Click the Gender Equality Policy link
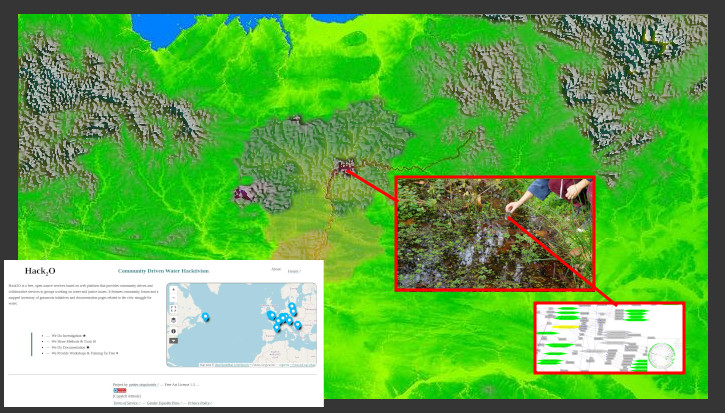The height and width of the screenshot is (413, 725). tap(163, 403)
